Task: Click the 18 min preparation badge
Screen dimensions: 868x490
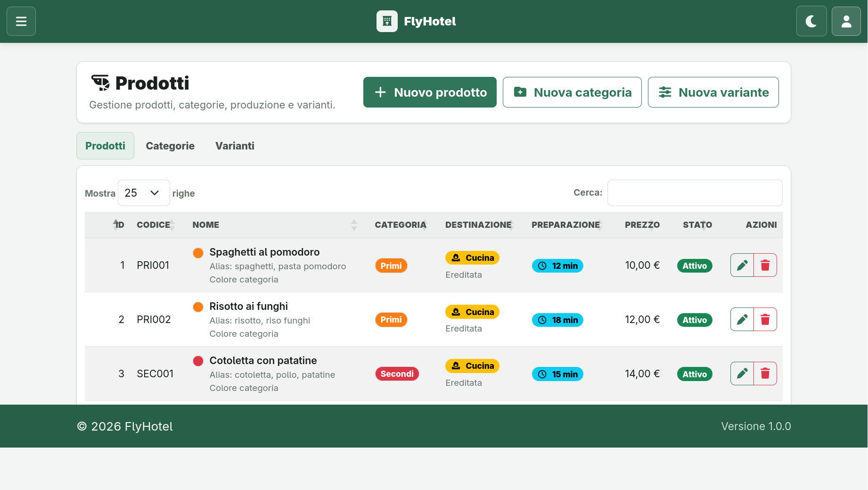Action: [x=557, y=320]
